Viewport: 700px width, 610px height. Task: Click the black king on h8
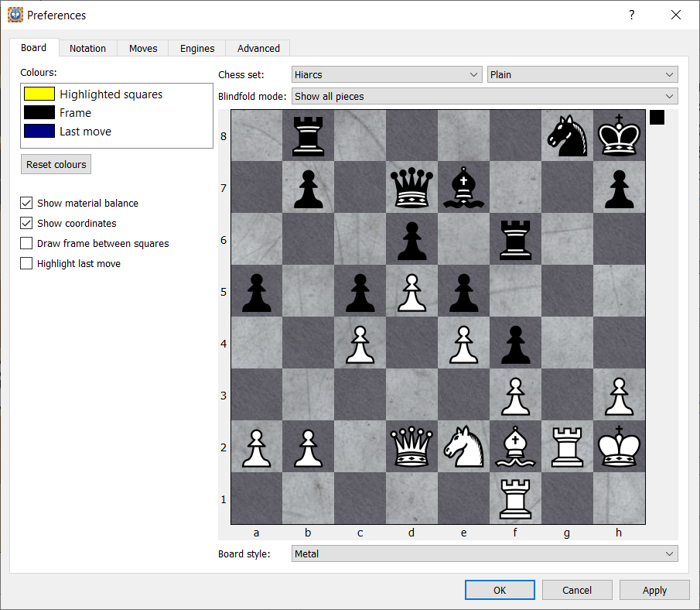click(619, 135)
